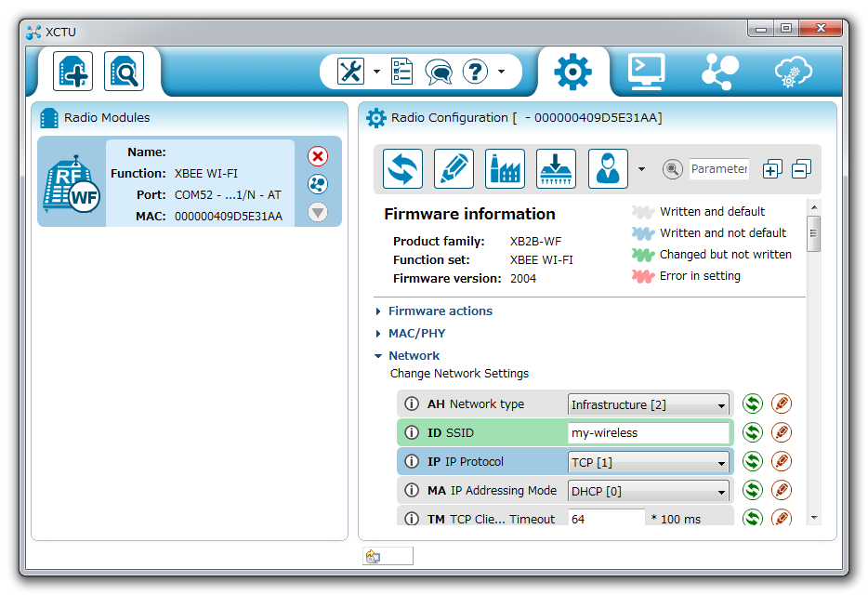The height and width of the screenshot is (595, 868).
Task: Click the TM TCP Client Timeout field
Action: [607, 519]
